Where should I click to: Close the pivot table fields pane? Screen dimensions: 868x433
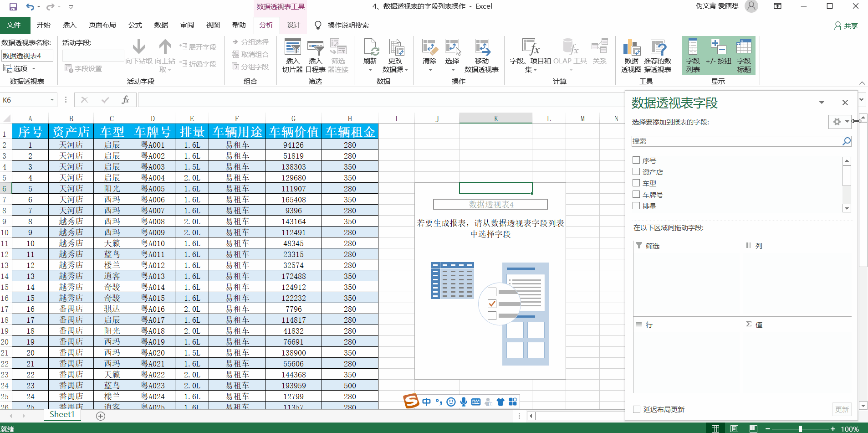pyautogui.click(x=845, y=103)
